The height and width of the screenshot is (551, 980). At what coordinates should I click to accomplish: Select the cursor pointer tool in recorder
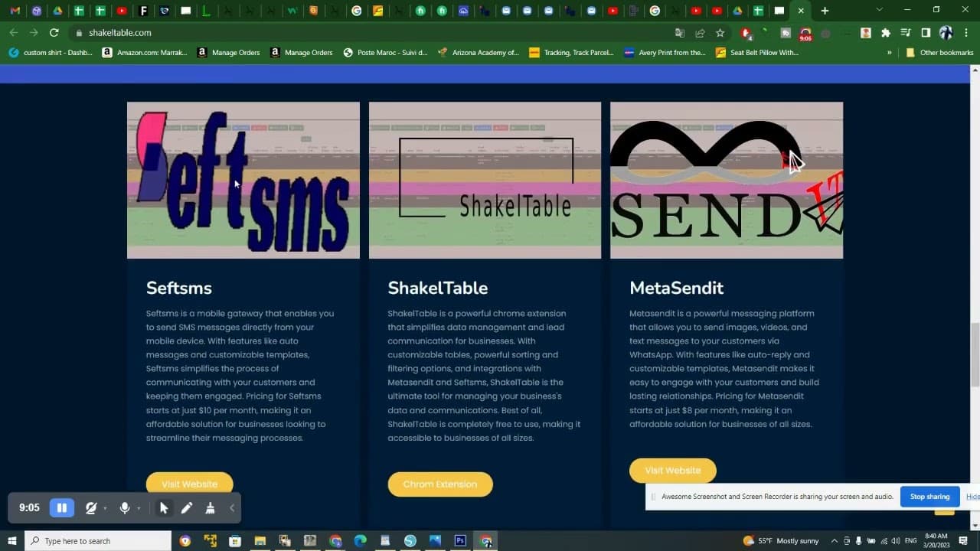coord(164,507)
